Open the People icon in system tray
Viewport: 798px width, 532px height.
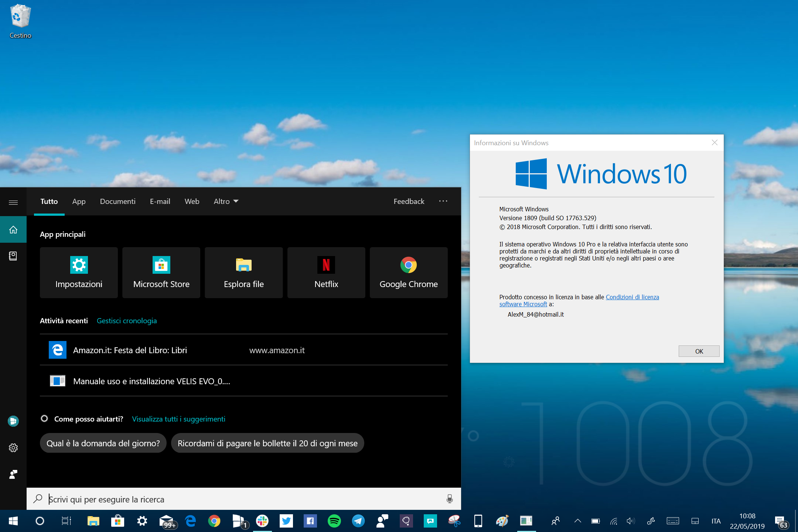[x=555, y=521]
